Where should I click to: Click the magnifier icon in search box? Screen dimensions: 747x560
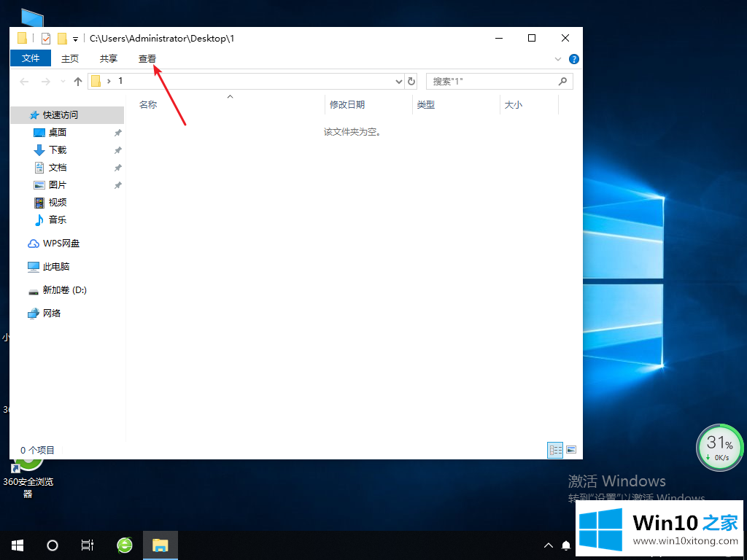562,82
